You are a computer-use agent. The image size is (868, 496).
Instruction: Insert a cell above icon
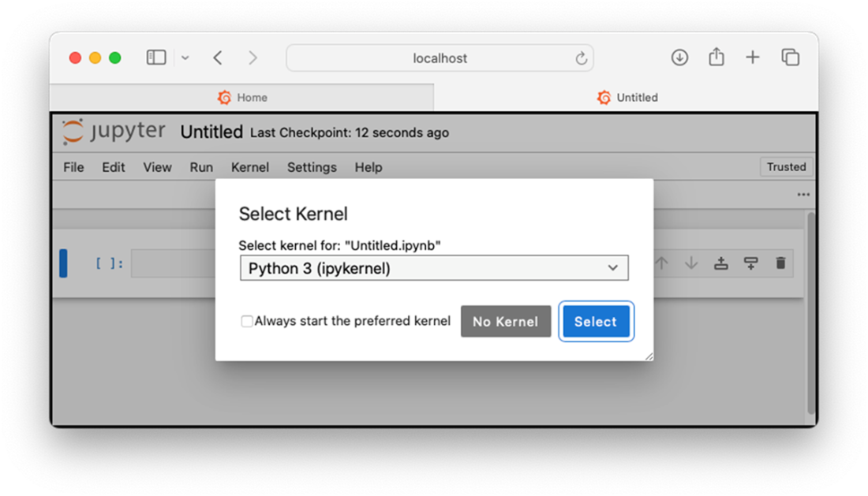720,263
